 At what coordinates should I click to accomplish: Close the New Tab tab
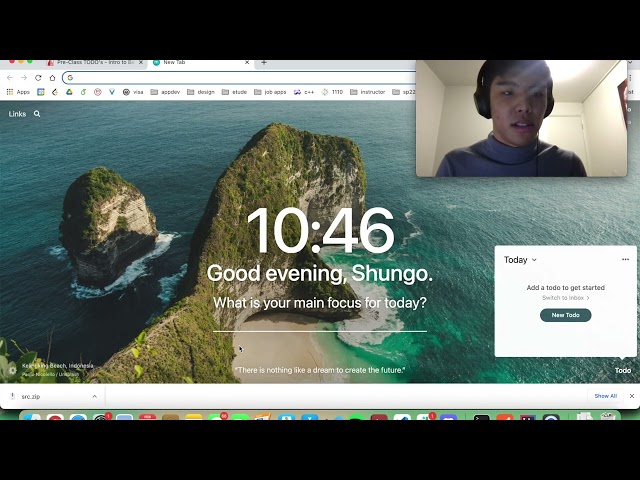(247, 62)
